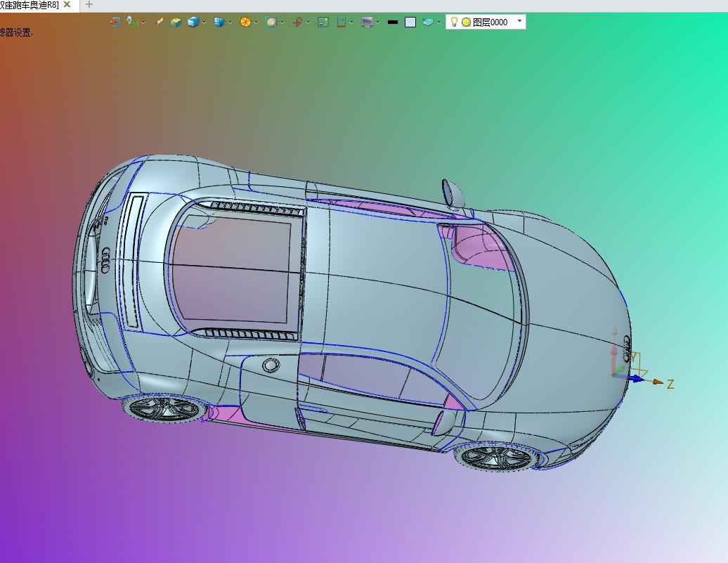Expand the arrow beside the shaded cube icon
This screenshot has width=728, height=563.
click(204, 22)
